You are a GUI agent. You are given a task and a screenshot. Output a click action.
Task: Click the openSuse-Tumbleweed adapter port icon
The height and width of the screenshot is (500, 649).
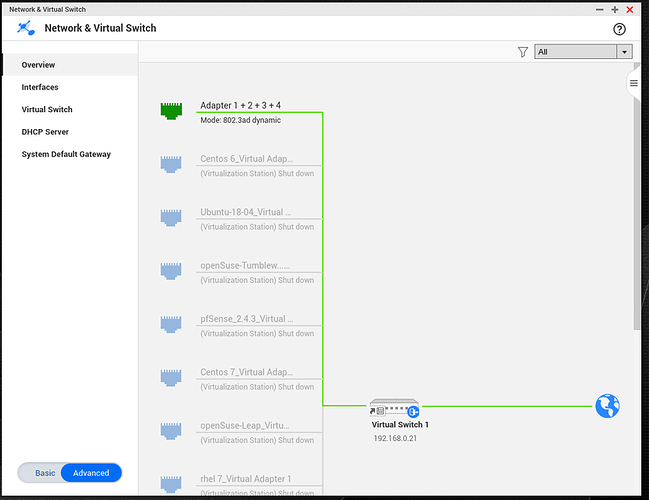171,271
